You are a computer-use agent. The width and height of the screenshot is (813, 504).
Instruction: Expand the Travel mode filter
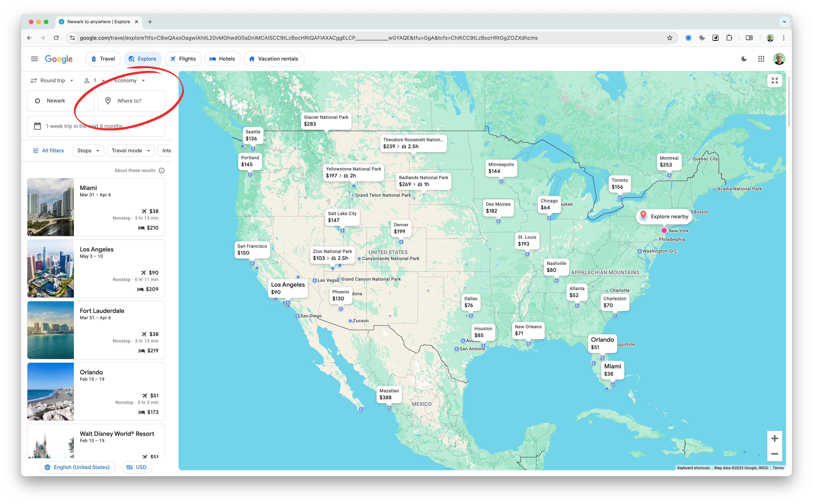pyautogui.click(x=131, y=151)
